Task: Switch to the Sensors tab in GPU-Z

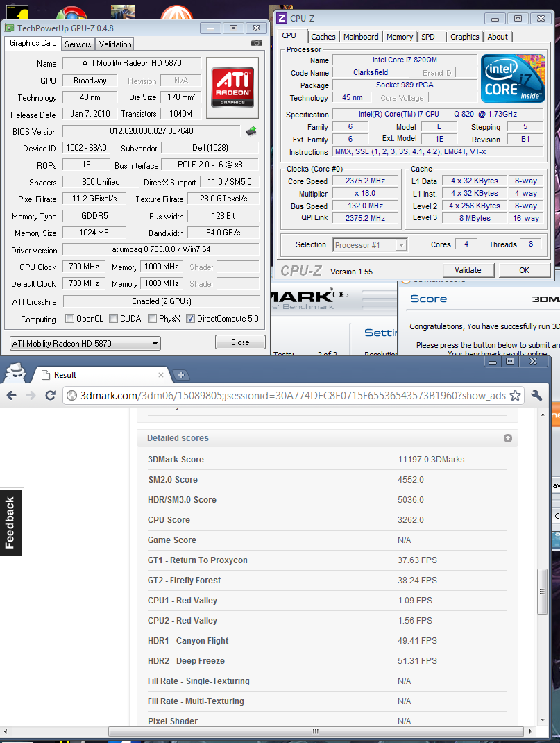Action: point(78,44)
